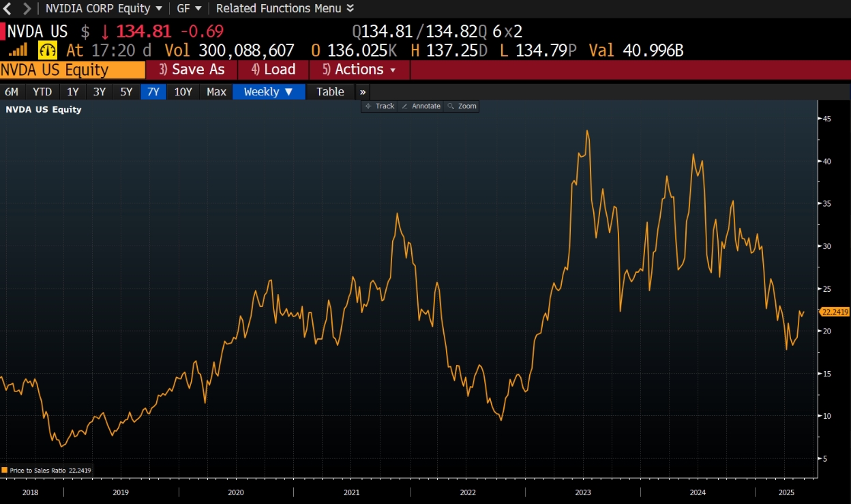
Task: Select the YTD time range
Action: tap(42, 91)
